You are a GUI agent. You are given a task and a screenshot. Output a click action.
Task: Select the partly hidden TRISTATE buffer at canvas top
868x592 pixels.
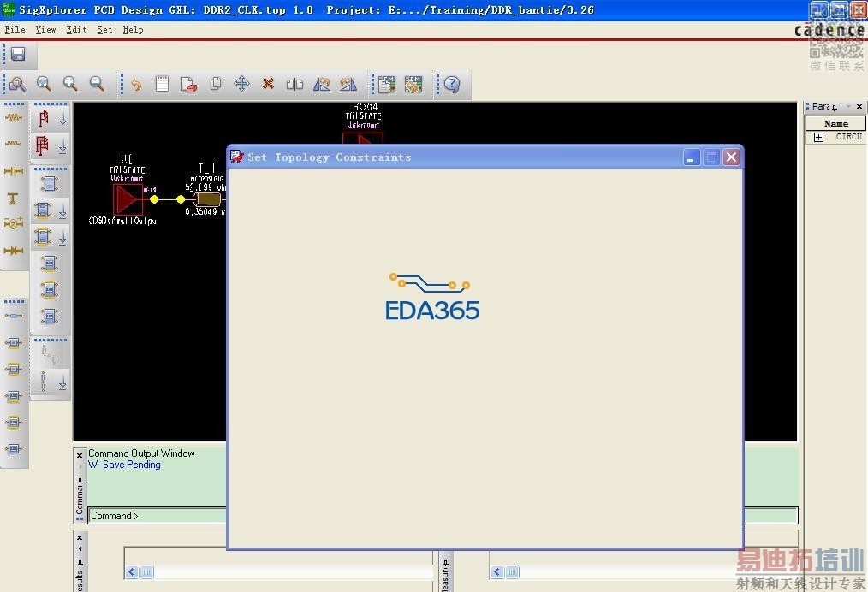[363, 139]
